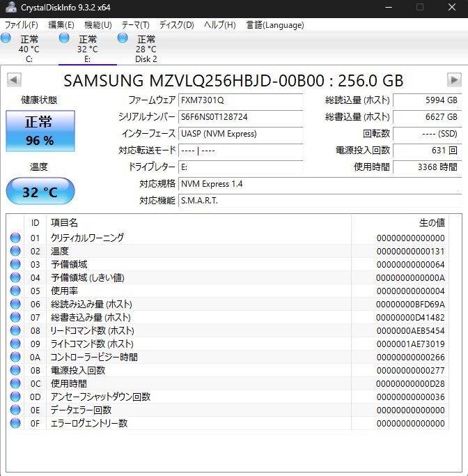The height and width of the screenshot is (476, 468).
Task: Click power on hours value 3368 時間
Action: pyautogui.click(x=428, y=167)
